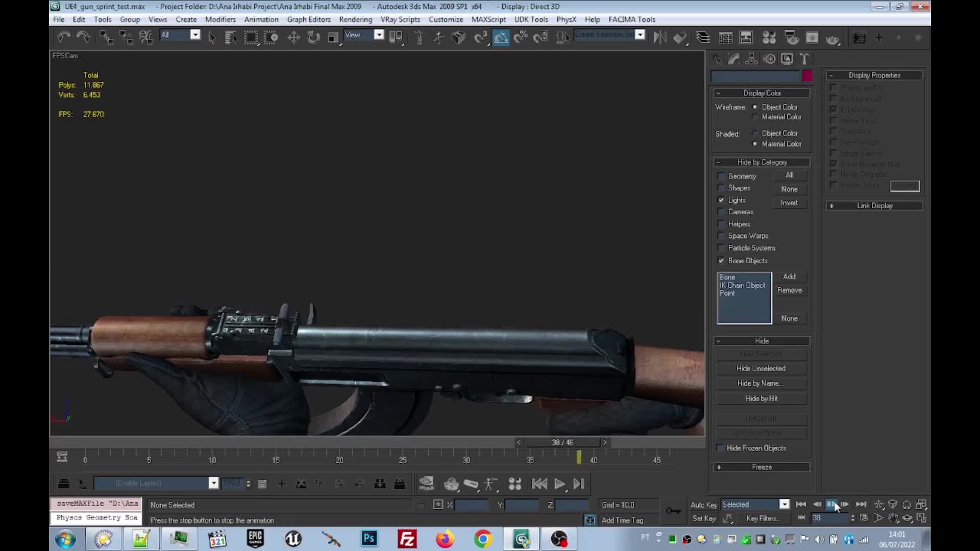Image resolution: width=980 pixels, height=551 pixels.
Task: Click the Hide Unselected button
Action: coord(761,368)
